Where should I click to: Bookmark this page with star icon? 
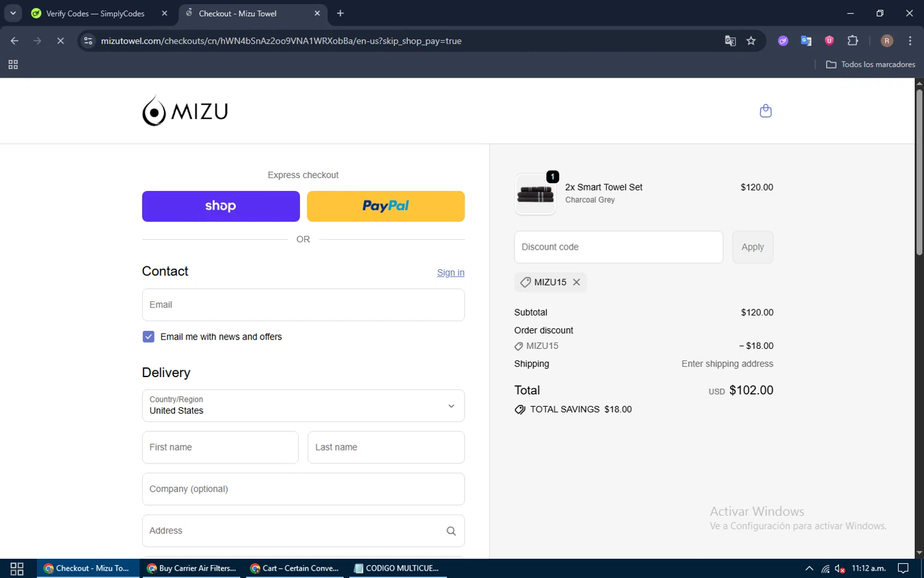pos(751,41)
